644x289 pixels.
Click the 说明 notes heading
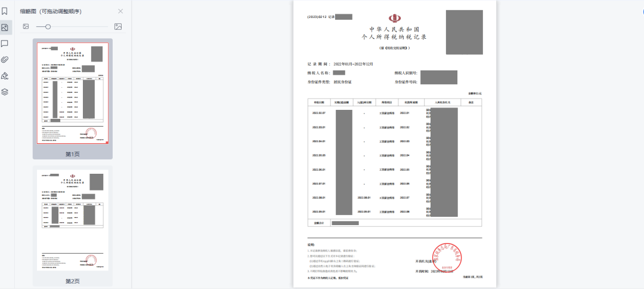[x=311, y=245]
